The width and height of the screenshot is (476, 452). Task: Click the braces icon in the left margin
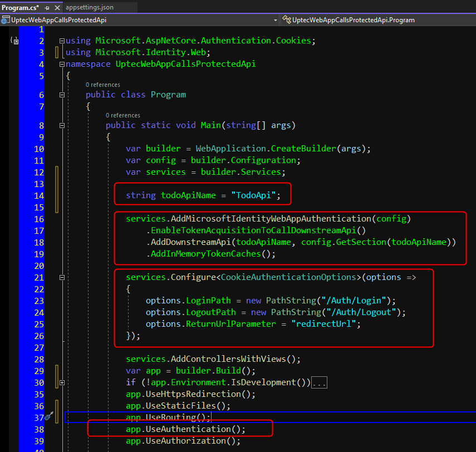point(14,41)
